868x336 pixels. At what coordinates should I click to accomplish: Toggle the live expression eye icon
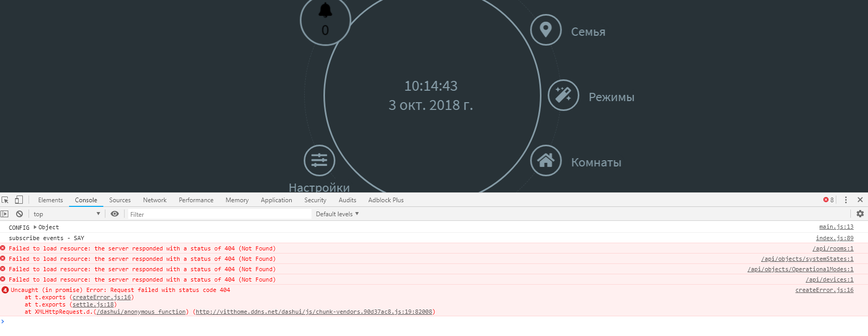(x=115, y=214)
